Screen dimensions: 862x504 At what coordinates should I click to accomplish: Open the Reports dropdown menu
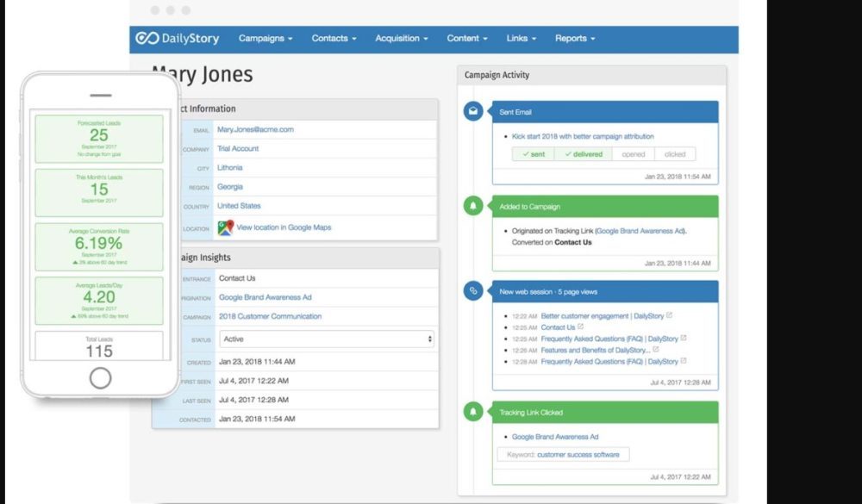click(575, 39)
